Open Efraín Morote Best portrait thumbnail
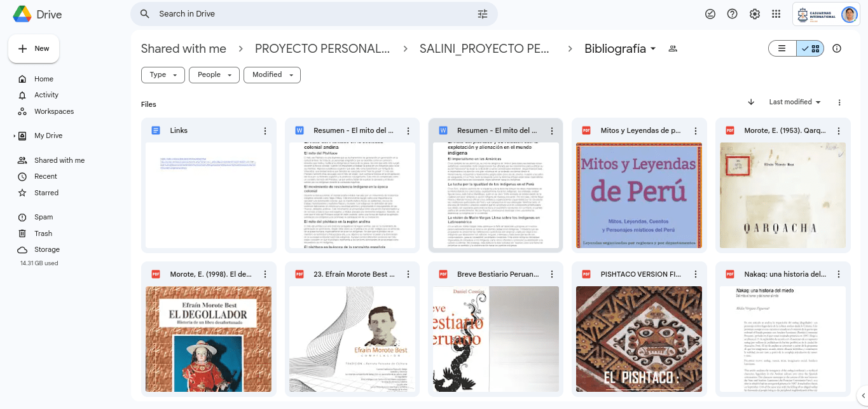Screen dimensions: 868x409 coord(352,339)
